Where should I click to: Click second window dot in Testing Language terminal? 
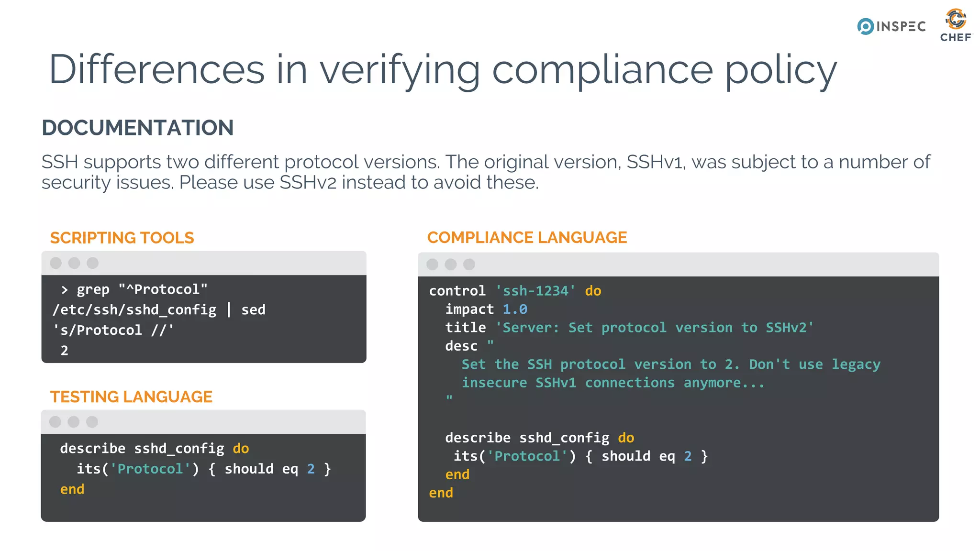point(74,422)
